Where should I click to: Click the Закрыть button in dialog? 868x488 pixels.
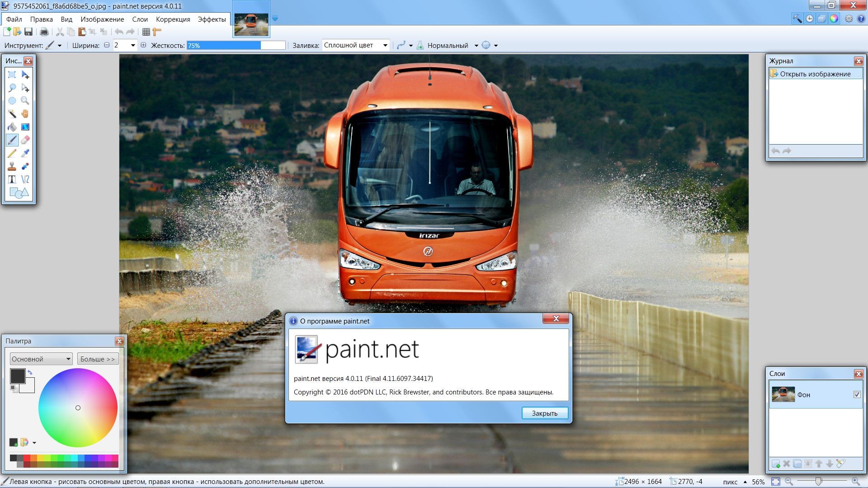coord(544,413)
